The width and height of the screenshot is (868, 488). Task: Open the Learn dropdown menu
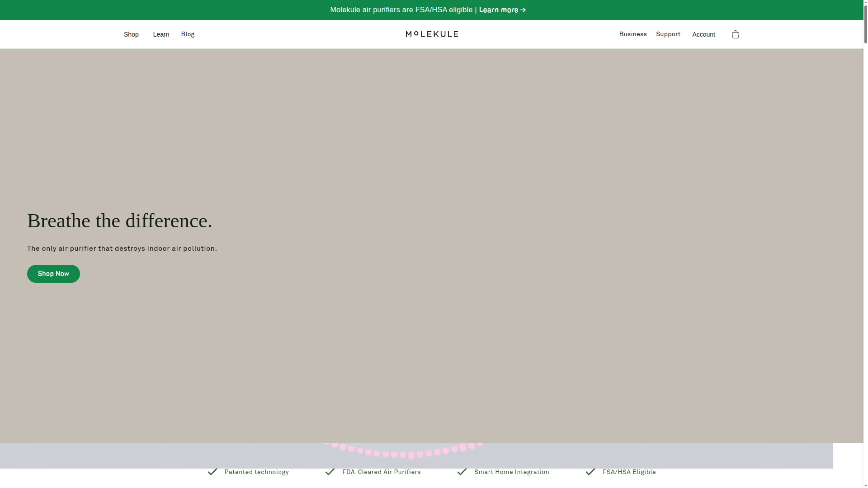click(161, 34)
